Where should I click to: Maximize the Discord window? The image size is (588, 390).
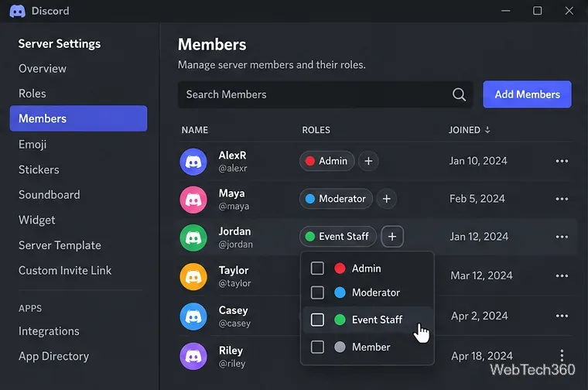(538, 11)
